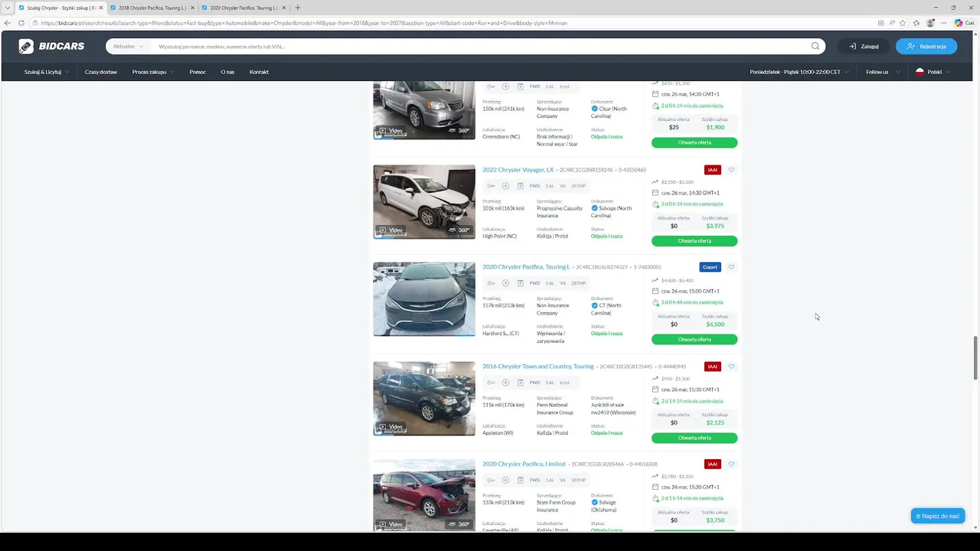The width and height of the screenshot is (980, 551).
Task: Open the white Chrysler Voyager photo thumbnail
Action: click(x=424, y=201)
